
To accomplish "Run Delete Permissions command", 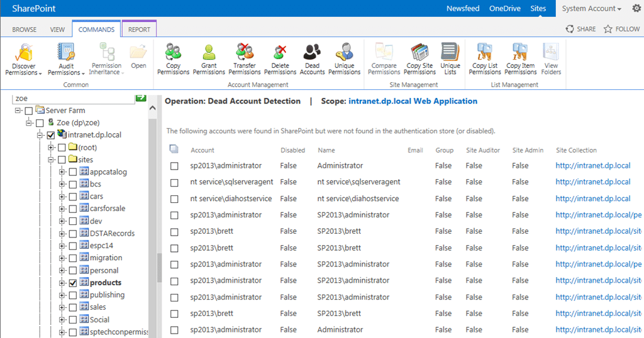I will (280, 60).
